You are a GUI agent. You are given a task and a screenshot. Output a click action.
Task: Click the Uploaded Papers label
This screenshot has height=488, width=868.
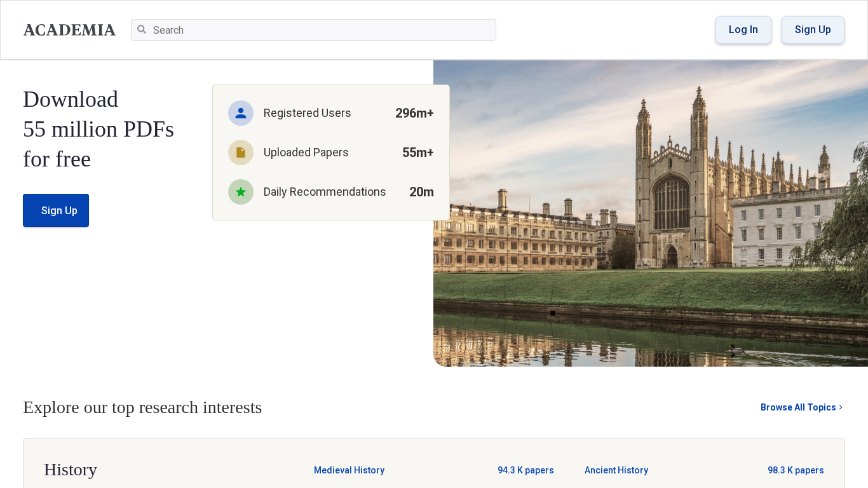point(306,152)
